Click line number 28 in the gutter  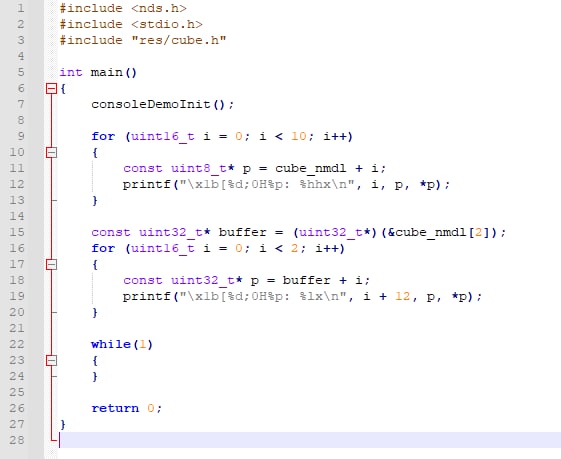pos(17,440)
